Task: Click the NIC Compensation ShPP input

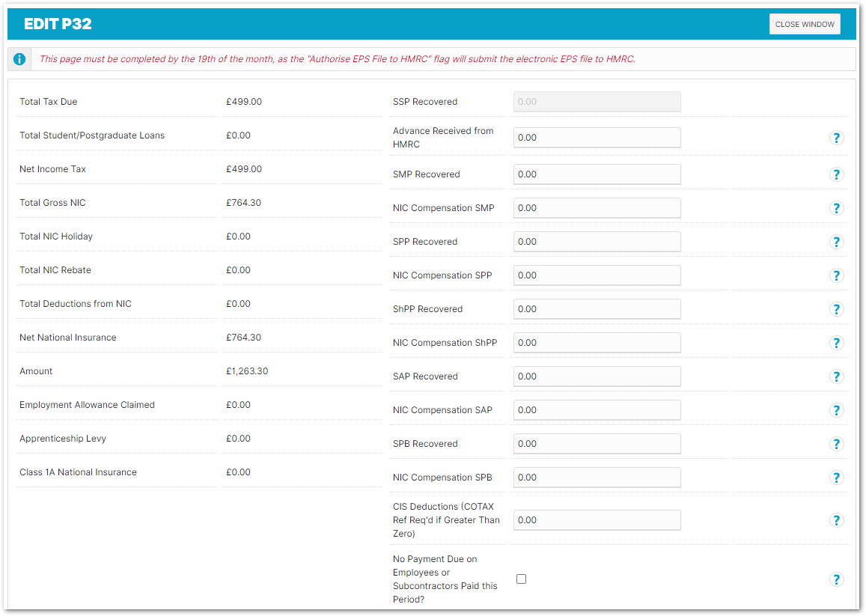Action: pyautogui.click(x=597, y=343)
